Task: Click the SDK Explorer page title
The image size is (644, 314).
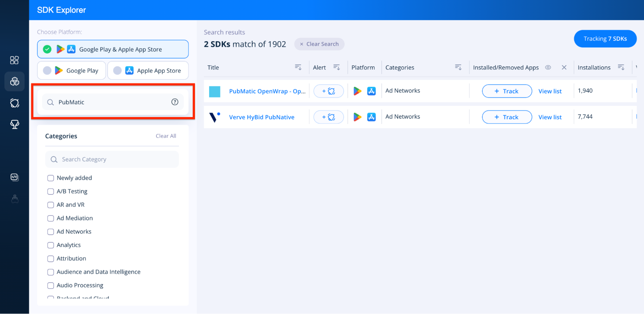Action: coord(62,10)
